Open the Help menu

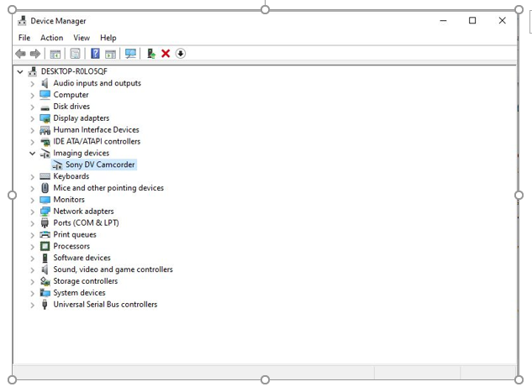(x=108, y=38)
